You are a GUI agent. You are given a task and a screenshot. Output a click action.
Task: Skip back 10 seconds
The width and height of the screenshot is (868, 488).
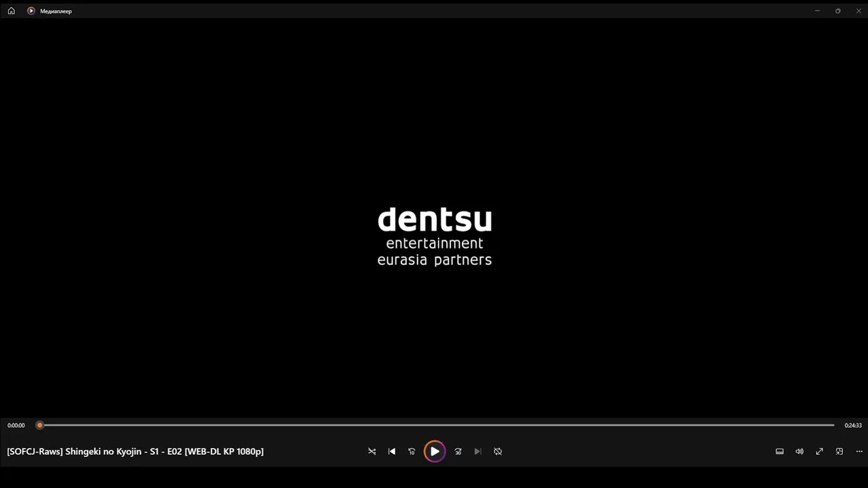point(412,451)
